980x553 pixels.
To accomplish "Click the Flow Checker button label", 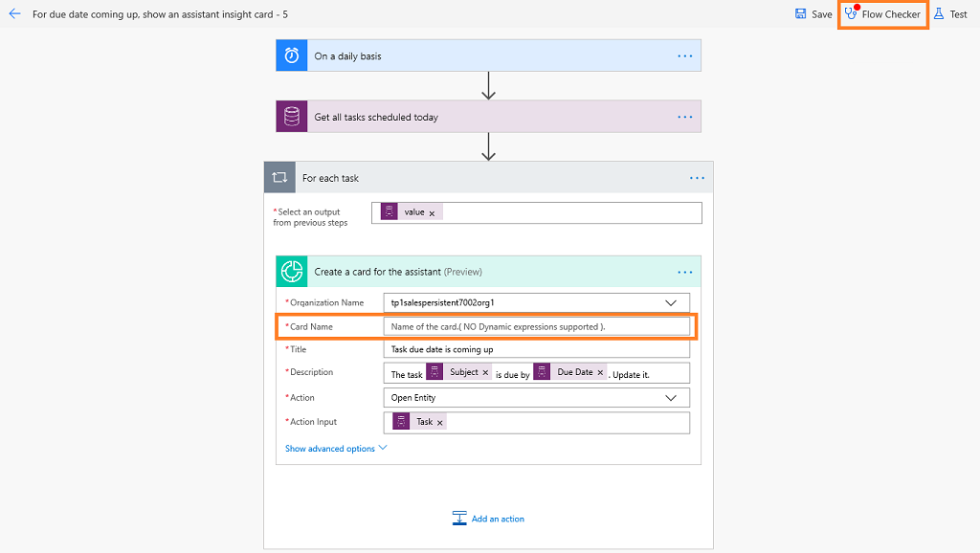I will pos(891,14).
